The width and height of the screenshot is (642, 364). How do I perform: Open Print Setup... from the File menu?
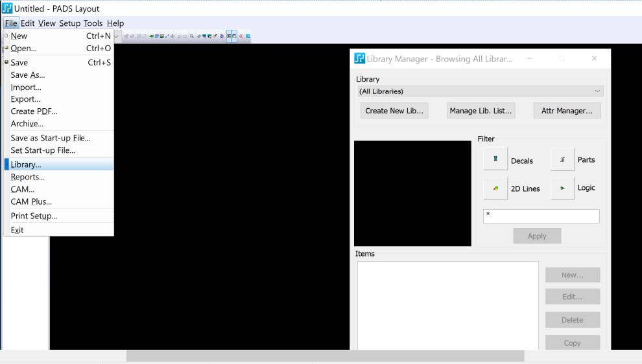tap(58, 216)
